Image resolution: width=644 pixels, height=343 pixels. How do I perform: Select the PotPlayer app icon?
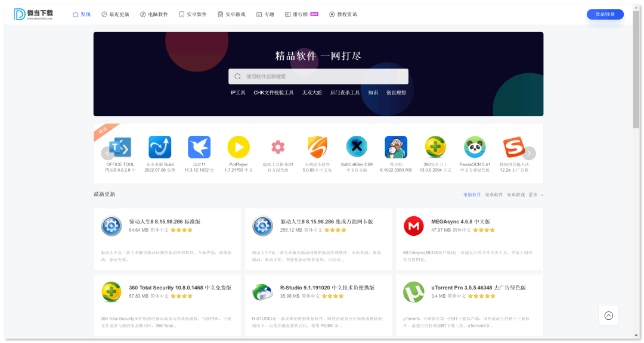point(239,147)
